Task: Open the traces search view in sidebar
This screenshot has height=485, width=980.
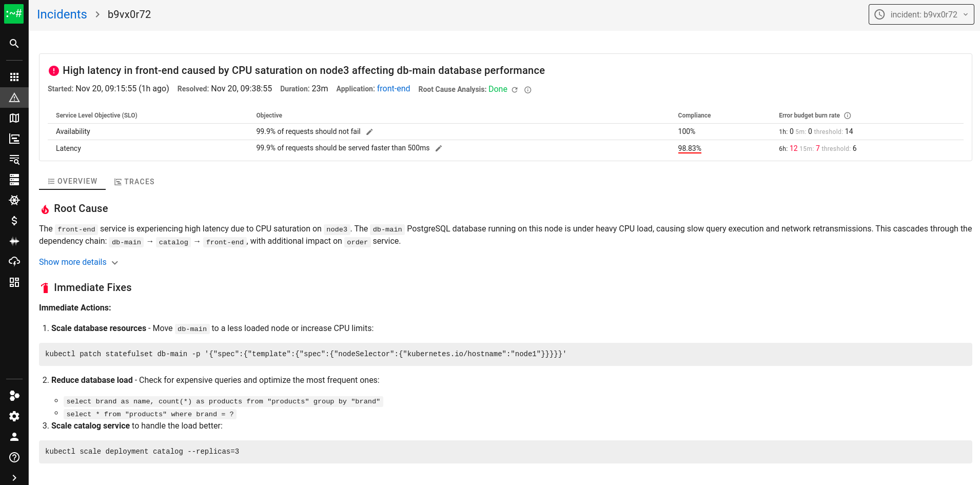Action: point(14,159)
